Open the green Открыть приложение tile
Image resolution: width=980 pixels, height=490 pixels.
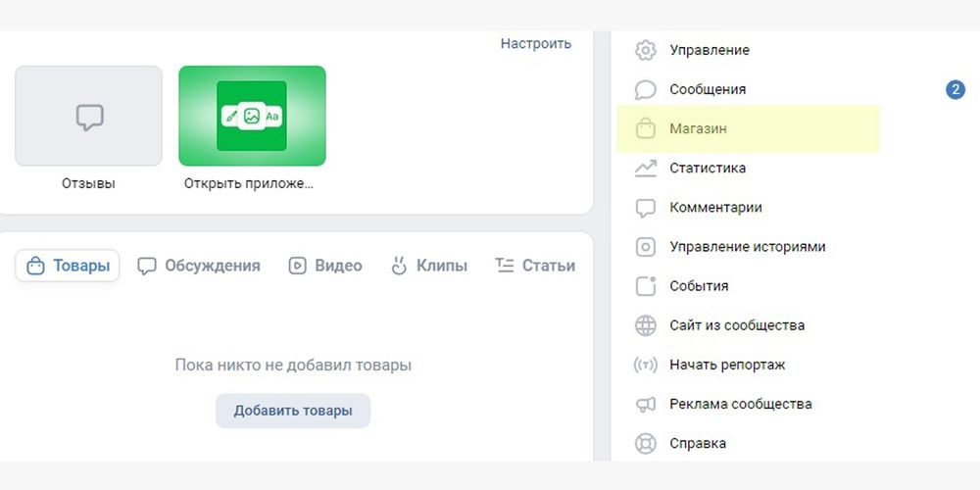click(x=252, y=116)
